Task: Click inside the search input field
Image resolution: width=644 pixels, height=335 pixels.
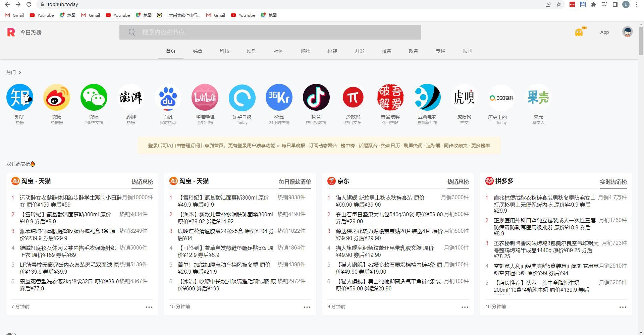Action: click(270, 32)
